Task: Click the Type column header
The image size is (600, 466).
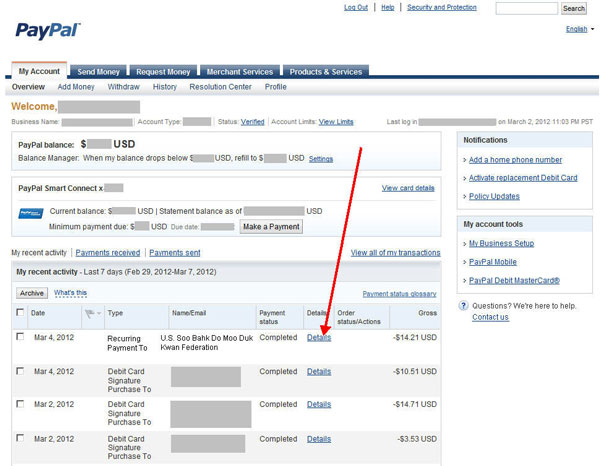Action: (x=115, y=313)
